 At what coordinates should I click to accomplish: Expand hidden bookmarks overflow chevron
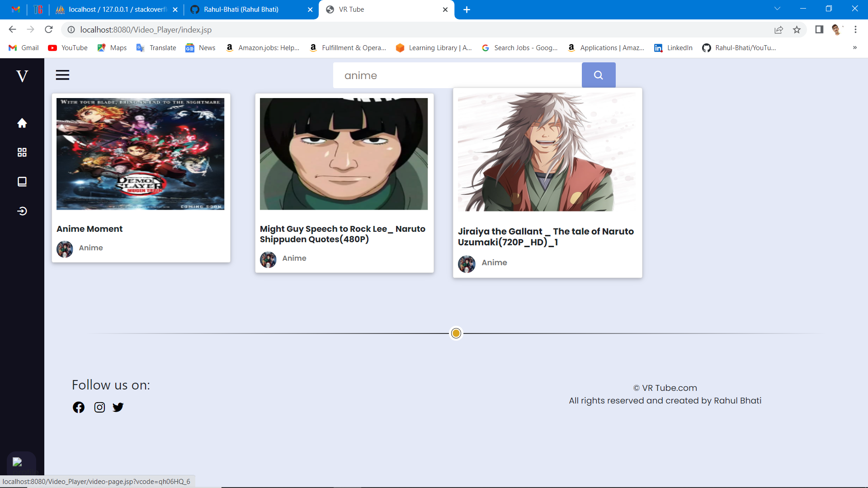(854, 48)
